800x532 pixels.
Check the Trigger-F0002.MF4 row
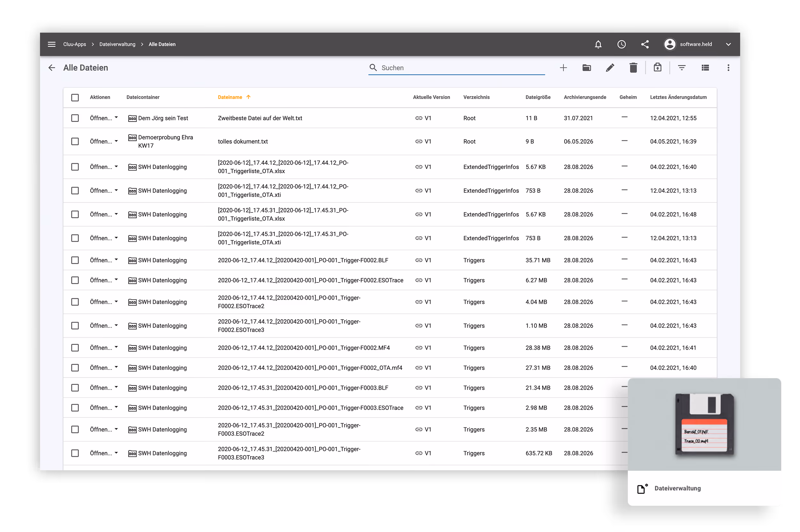[75, 348]
